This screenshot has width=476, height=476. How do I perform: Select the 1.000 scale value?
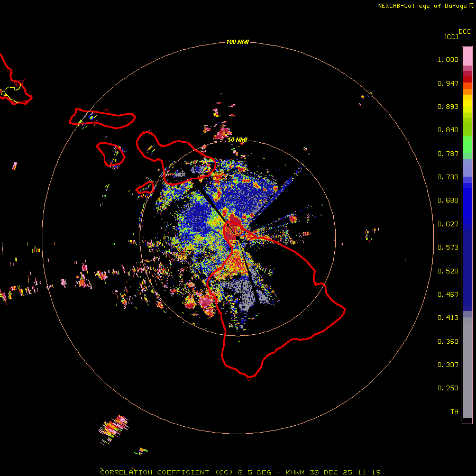tap(448, 59)
